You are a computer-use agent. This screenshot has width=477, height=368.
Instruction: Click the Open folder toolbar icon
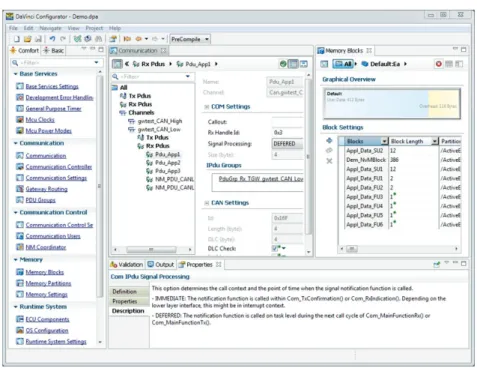(27, 39)
